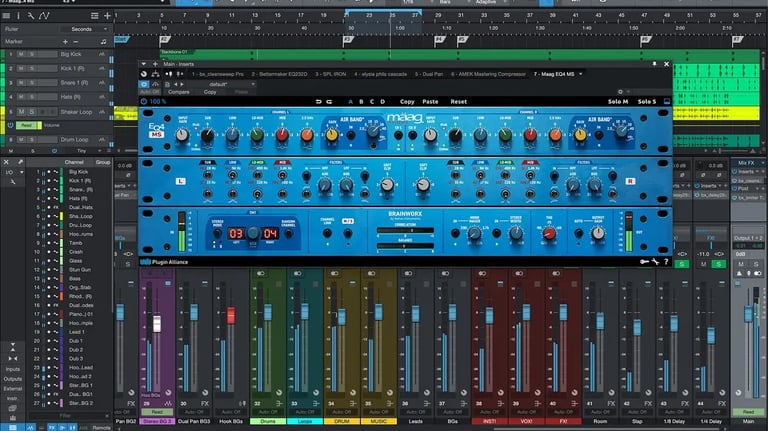The image size is (768, 431).
Task: Click the plugin Copy settings button
Action: (407, 101)
